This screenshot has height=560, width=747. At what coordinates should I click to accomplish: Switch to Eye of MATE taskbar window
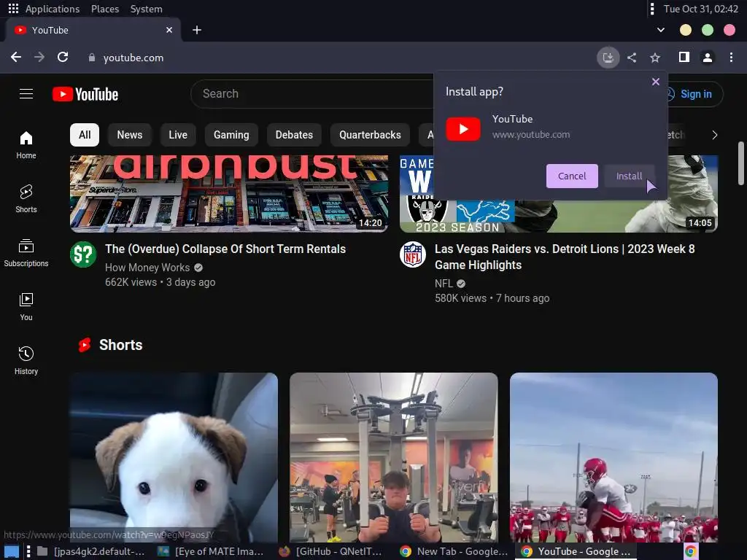coord(211,551)
